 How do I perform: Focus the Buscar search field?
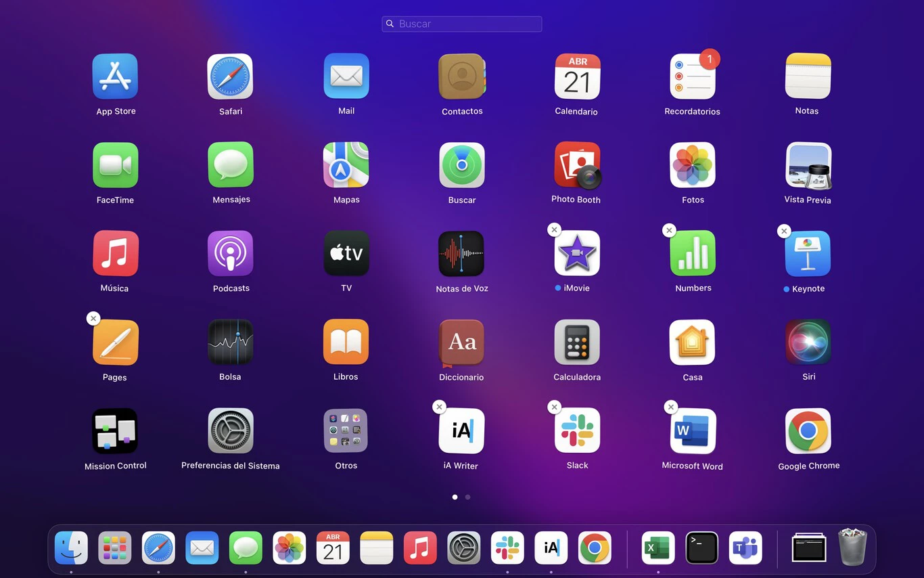pos(462,24)
